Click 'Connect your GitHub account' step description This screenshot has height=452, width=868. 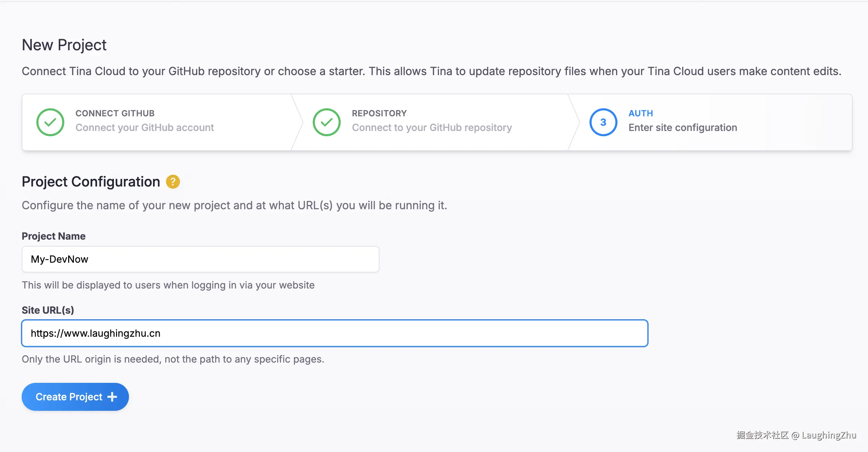(x=145, y=127)
